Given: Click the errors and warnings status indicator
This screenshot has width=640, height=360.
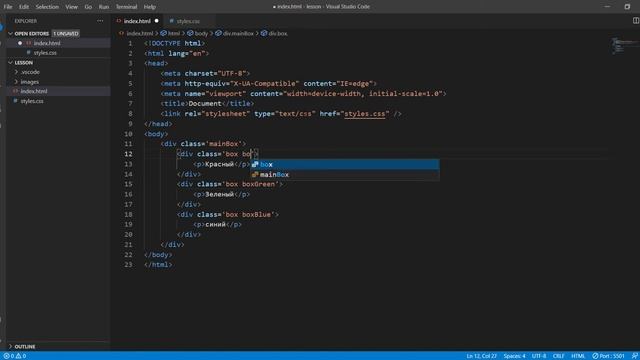Looking at the screenshot, I should click(15, 356).
